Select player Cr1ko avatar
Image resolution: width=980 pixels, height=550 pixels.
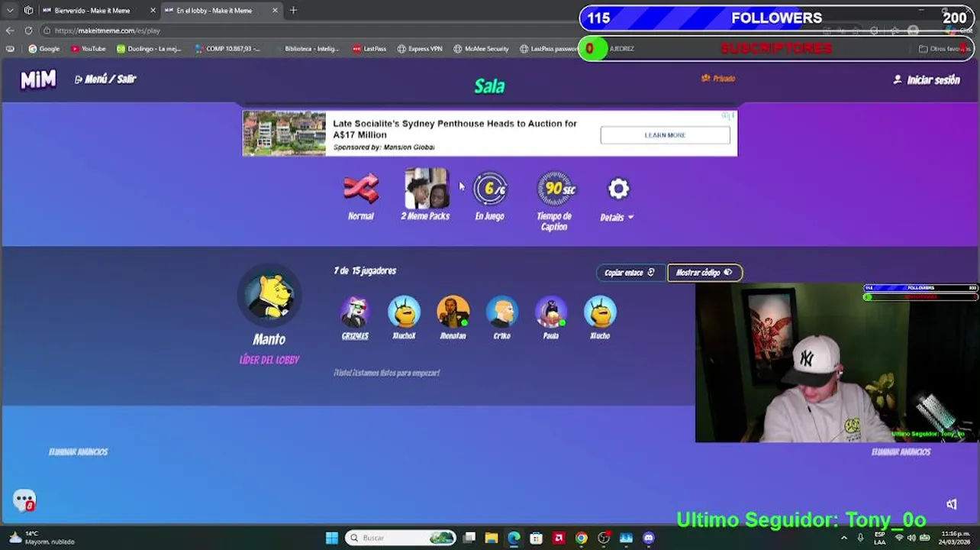point(501,312)
